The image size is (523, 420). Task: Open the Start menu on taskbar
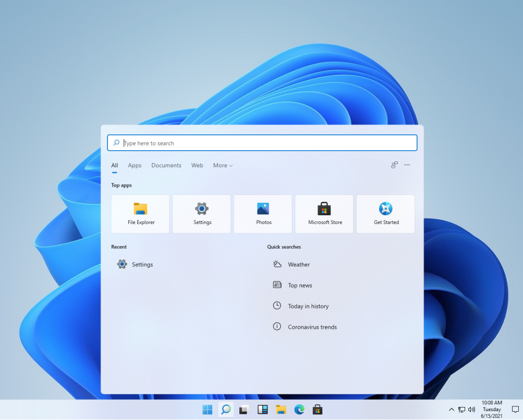click(x=208, y=410)
